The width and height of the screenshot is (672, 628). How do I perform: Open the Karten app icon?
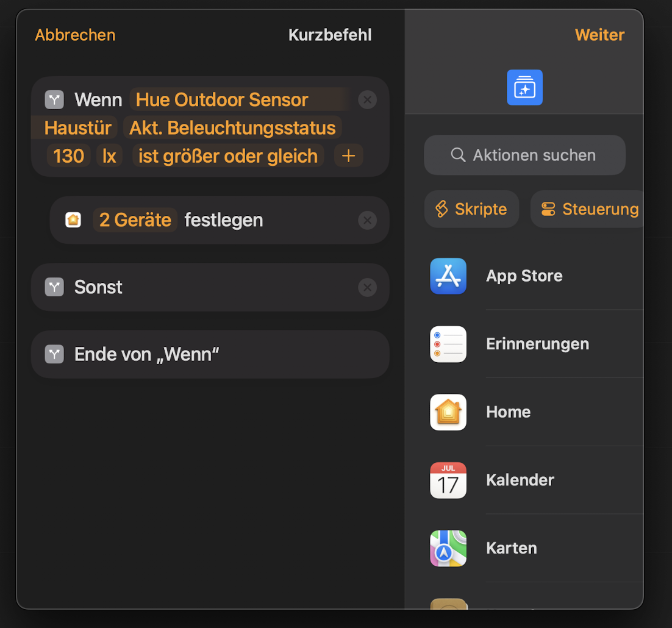(x=448, y=548)
